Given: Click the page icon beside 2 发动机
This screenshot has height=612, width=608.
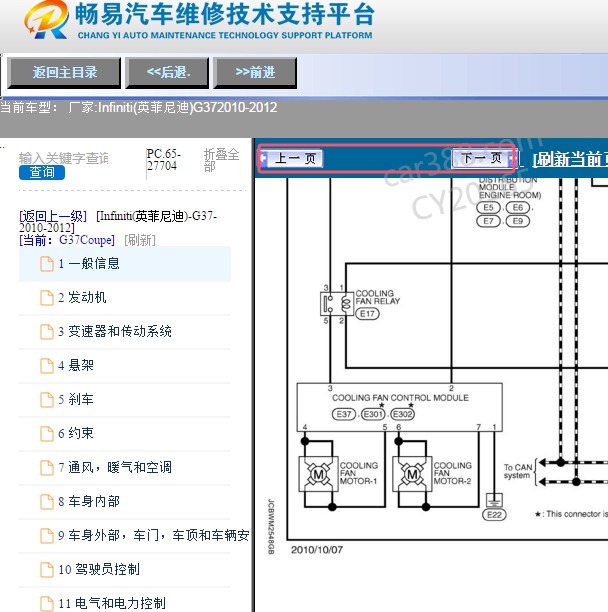Looking at the screenshot, I should [47, 298].
